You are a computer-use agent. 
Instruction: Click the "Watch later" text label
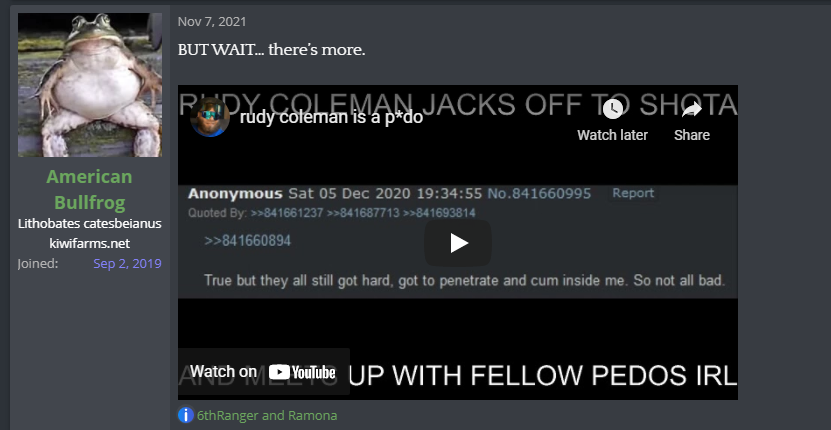click(x=612, y=135)
